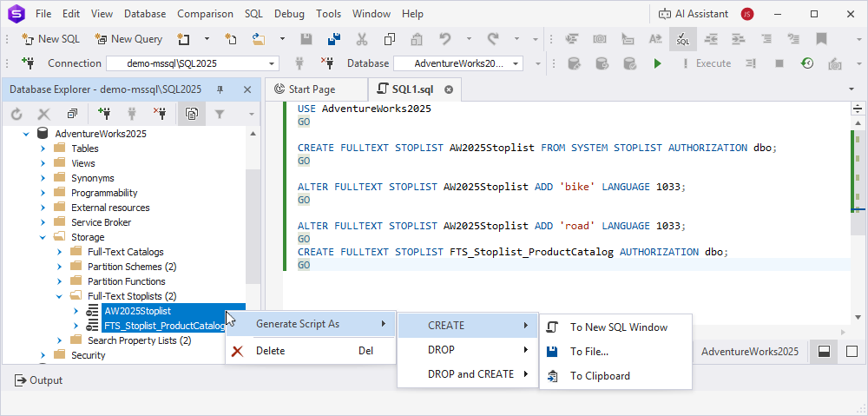The height and width of the screenshot is (416, 868).
Task: Click the New Query toolbar button
Action: point(128,39)
